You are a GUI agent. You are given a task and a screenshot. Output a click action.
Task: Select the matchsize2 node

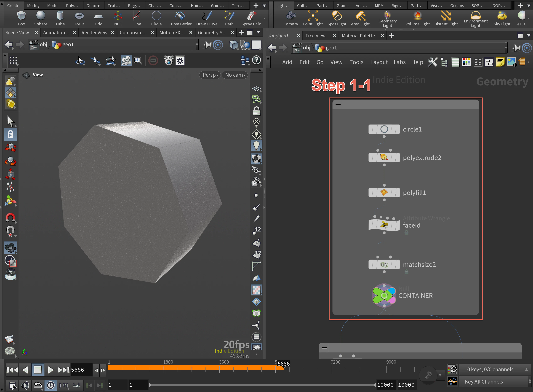(x=384, y=264)
